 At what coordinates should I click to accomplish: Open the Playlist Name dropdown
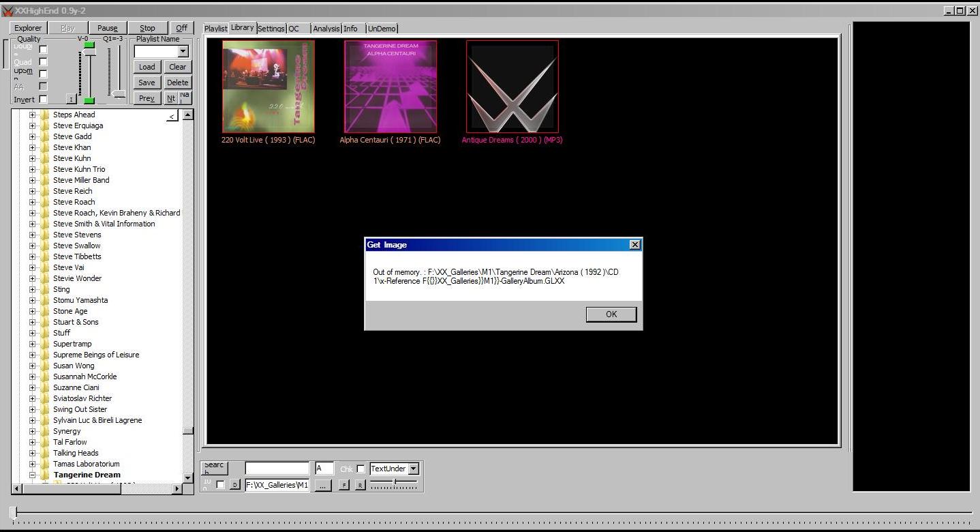coord(183,52)
